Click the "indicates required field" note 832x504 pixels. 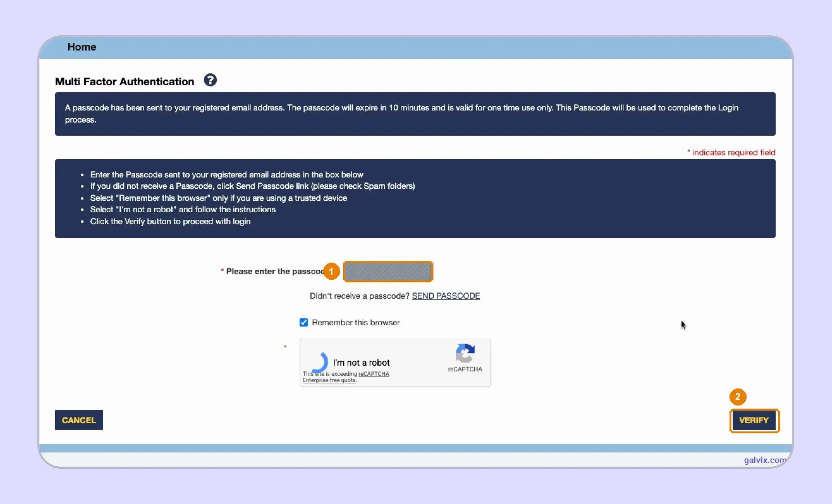point(731,152)
